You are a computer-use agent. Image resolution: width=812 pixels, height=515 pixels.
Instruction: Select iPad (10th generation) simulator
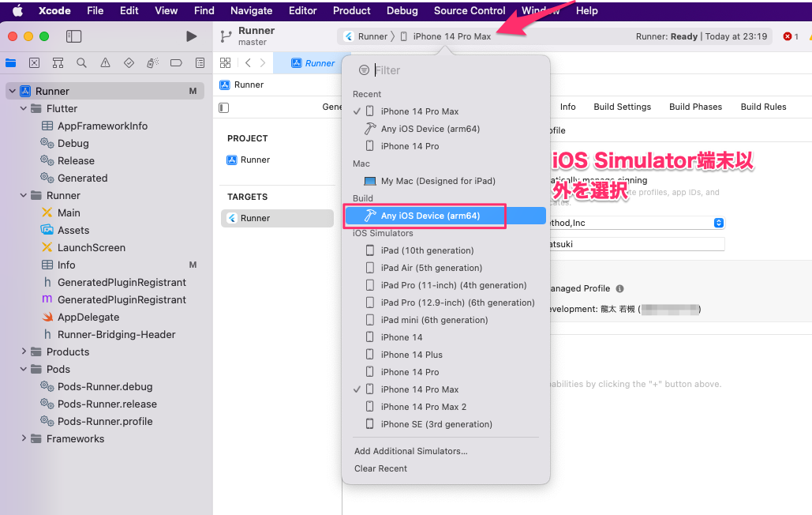445,250
